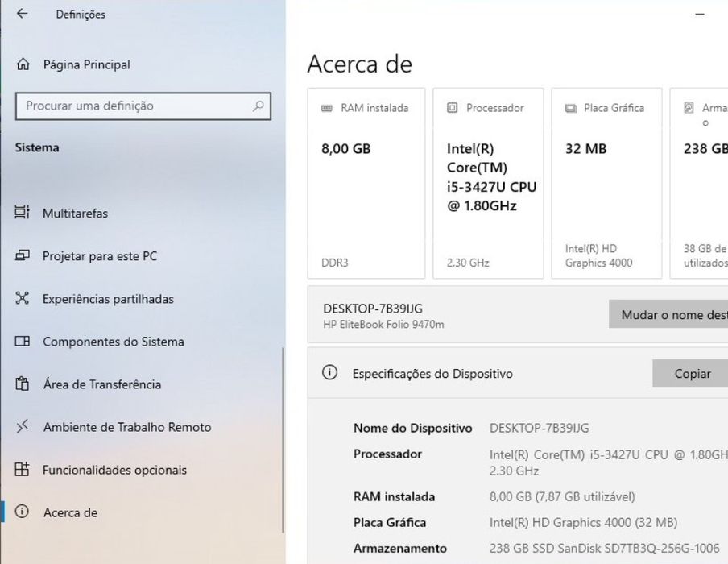Click the HP EliteBook Folio 9470m text
This screenshot has width=728, height=564.
[383, 324]
